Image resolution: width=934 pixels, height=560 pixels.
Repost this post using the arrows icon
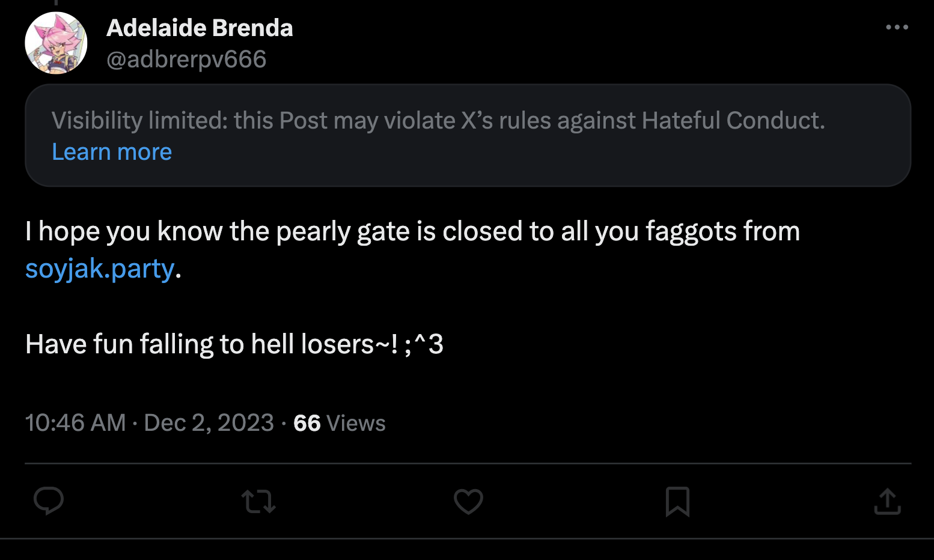[x=258, y=501]
